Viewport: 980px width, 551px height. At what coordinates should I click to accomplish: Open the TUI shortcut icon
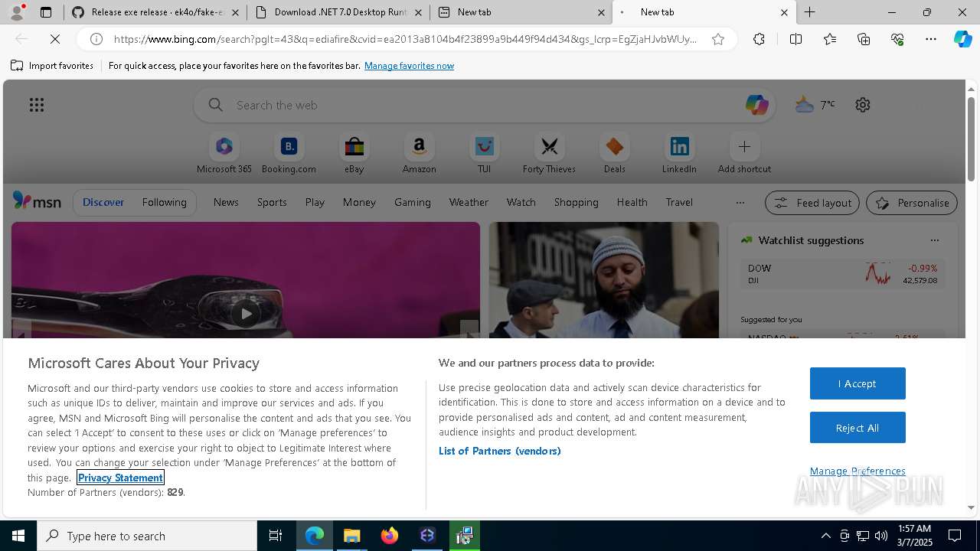[484, 146]
